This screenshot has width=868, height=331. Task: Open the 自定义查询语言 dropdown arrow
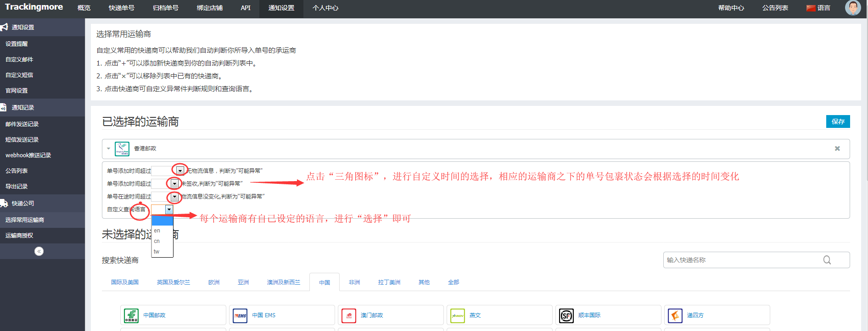[169, 210]
